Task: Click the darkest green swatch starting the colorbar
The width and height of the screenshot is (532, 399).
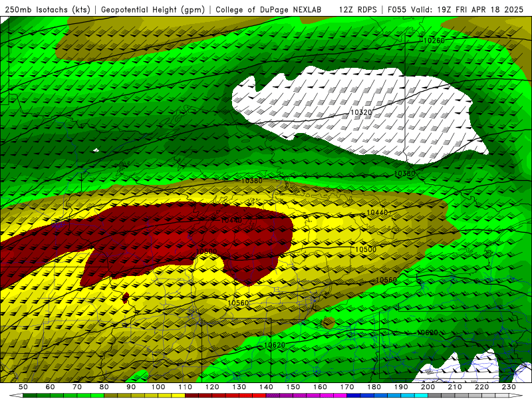Action: [30, 396]
